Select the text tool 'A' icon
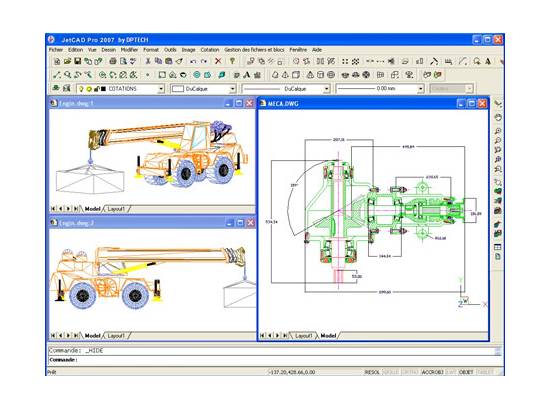 click(247, 75)
